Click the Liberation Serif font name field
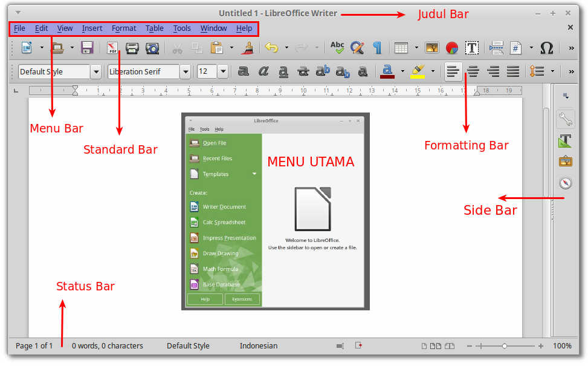Viewport: 588px width, 366px height. (x=144, y=71)
